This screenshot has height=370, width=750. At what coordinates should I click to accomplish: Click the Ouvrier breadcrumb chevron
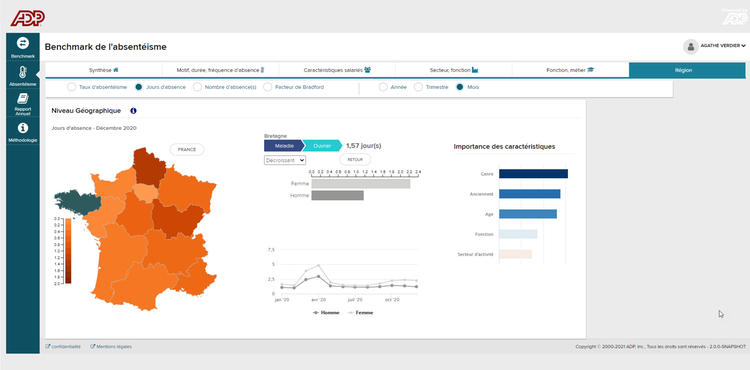coord(322,145)
